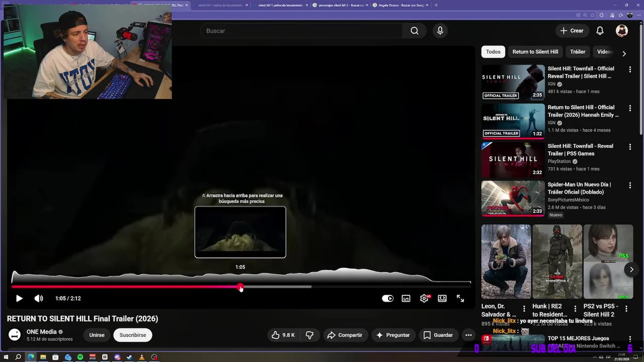Focus the Buscar search field
Viewport: 644px width, 362px height.
(301, 31)
